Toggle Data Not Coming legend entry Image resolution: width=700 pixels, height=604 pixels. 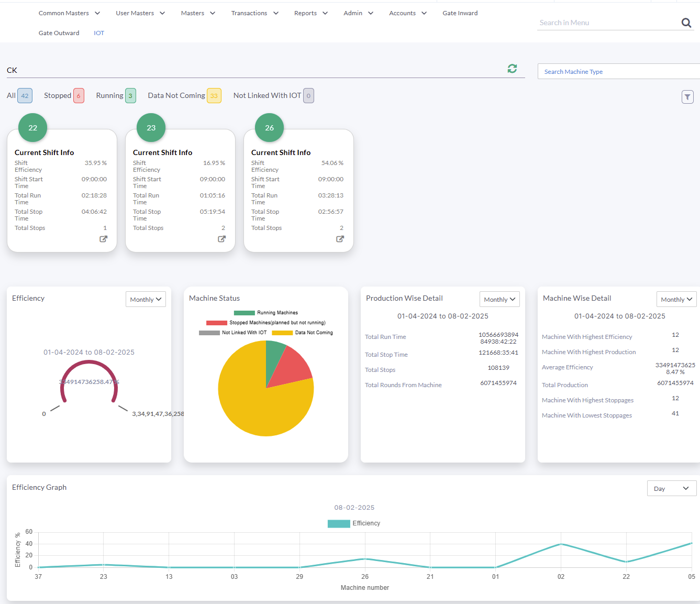click(x=303, y=333)
